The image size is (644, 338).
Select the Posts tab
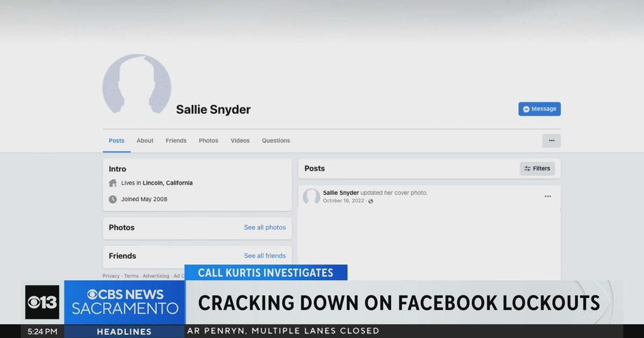pyautogui.click(x=116, y=140)
